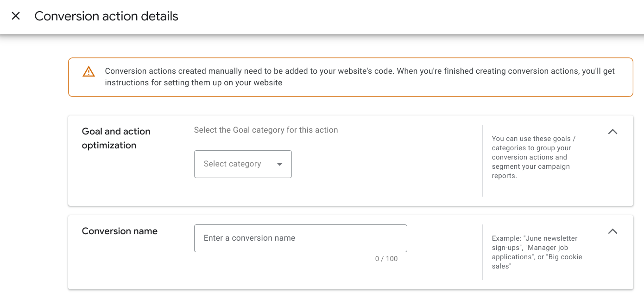Image resolution: width=644 pixels, height=294 pixels.
Task: Click the dropdown arrow beside Select category
Action: click(279, 164)
